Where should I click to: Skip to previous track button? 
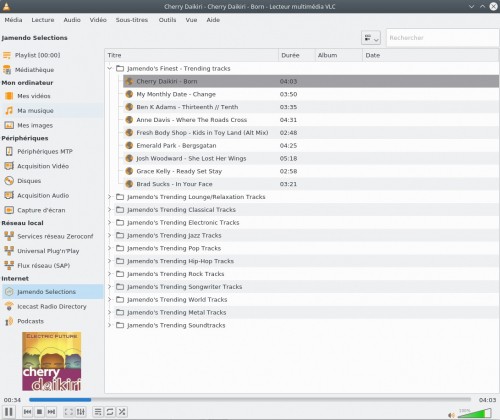(x=28, y=412)
